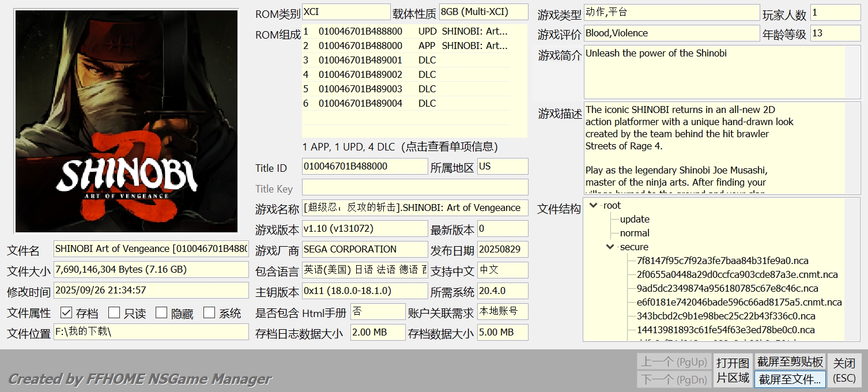The height and width of the screenshot is (392, 868).
Task: Select file 7f8147f95c7f92a3fe7baa84b31fe9a0.nca
Action: click(722, 261)
